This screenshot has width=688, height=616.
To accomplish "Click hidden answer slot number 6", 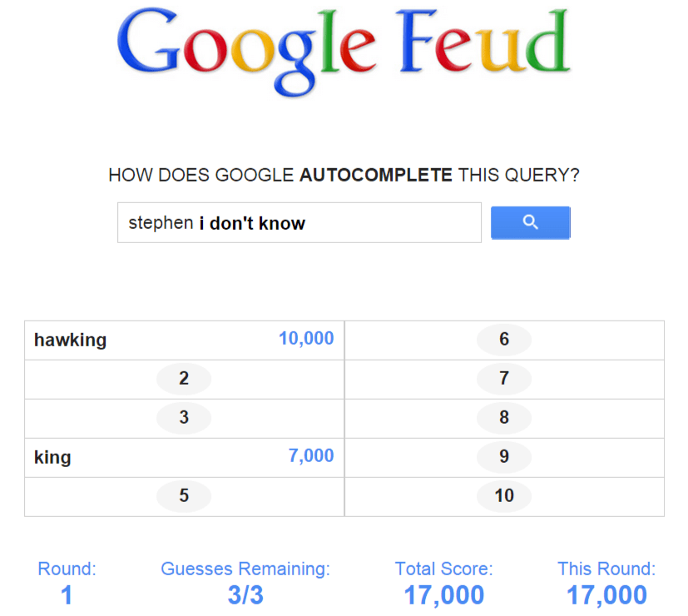I will click(x=504, y=340).
